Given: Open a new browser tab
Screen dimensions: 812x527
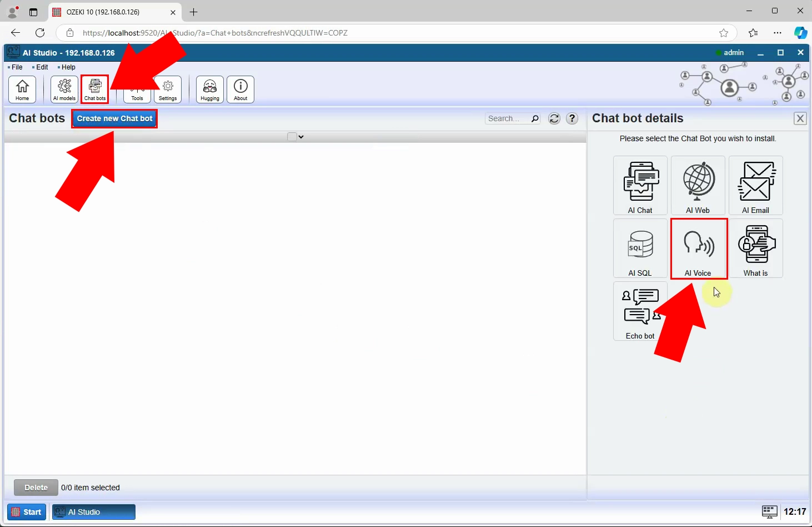Looking at the screenshot, I should 193,12.
